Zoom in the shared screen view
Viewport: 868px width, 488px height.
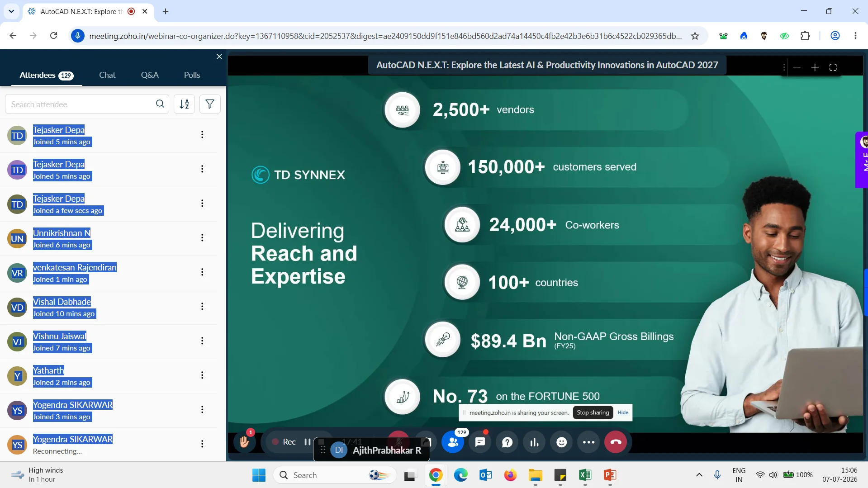815,67
